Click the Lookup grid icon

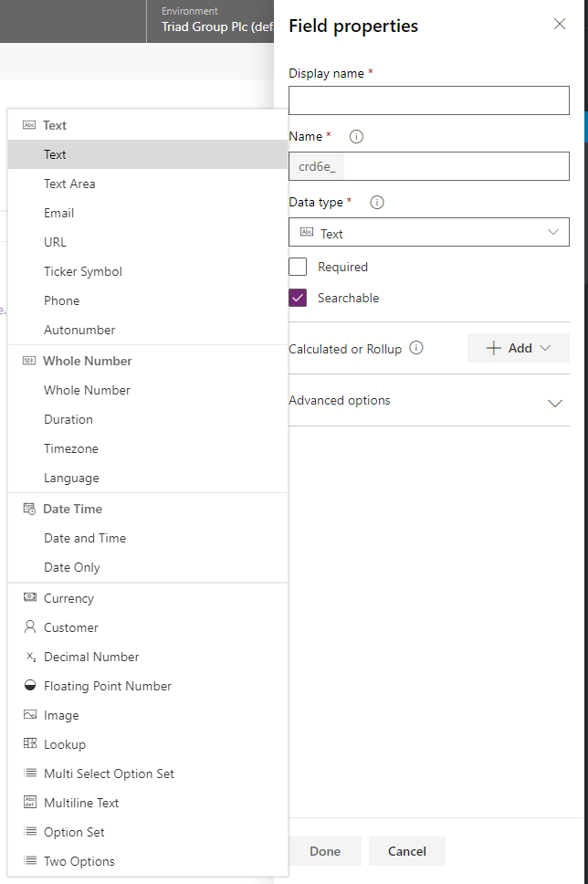30,743
